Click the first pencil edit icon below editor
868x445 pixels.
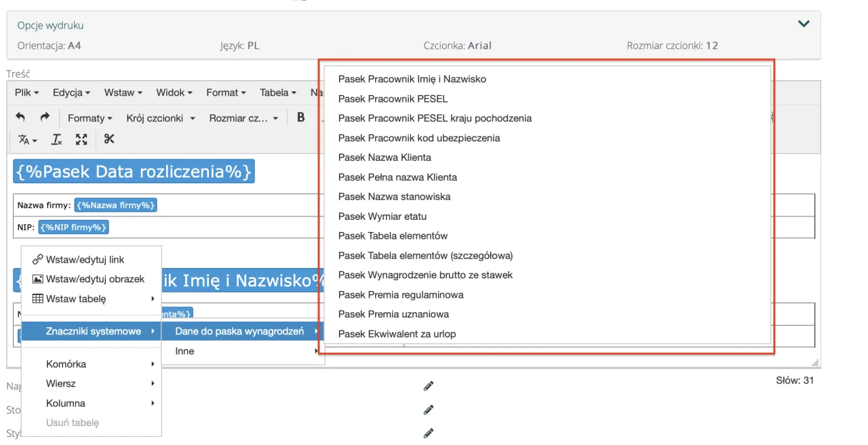point(428,386)
